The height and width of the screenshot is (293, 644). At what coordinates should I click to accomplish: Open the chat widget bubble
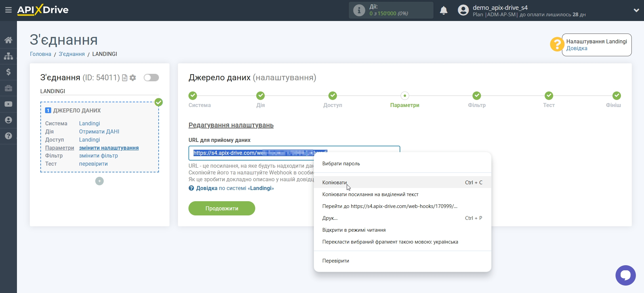(x=625, y=275)
